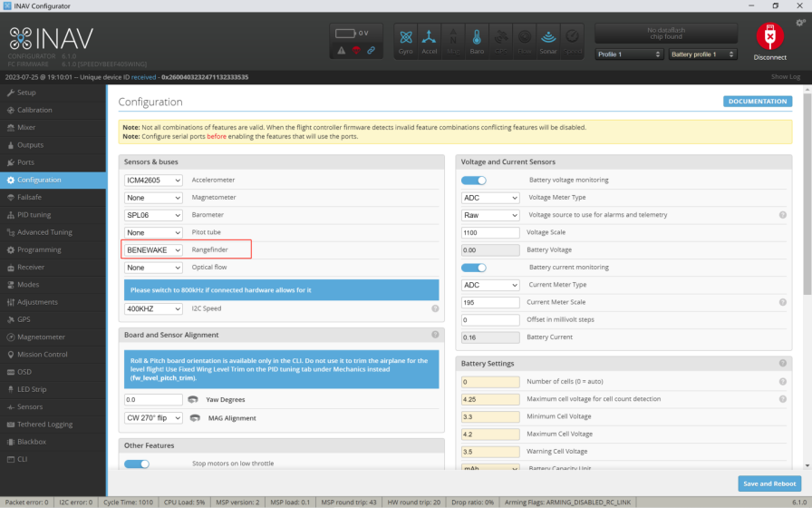This screenshot has width=812, height=508.
Task: Click the Number of cells field
Action: click(490, 382)
